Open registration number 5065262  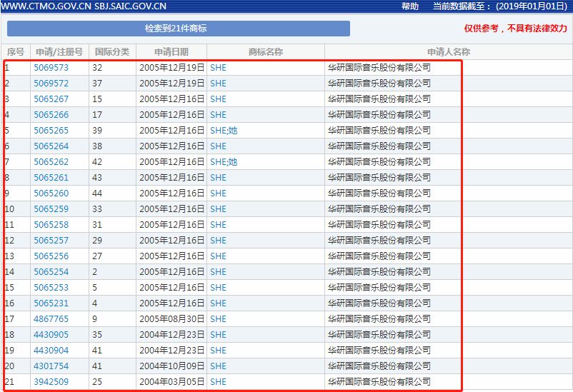(x=51, y=162)
